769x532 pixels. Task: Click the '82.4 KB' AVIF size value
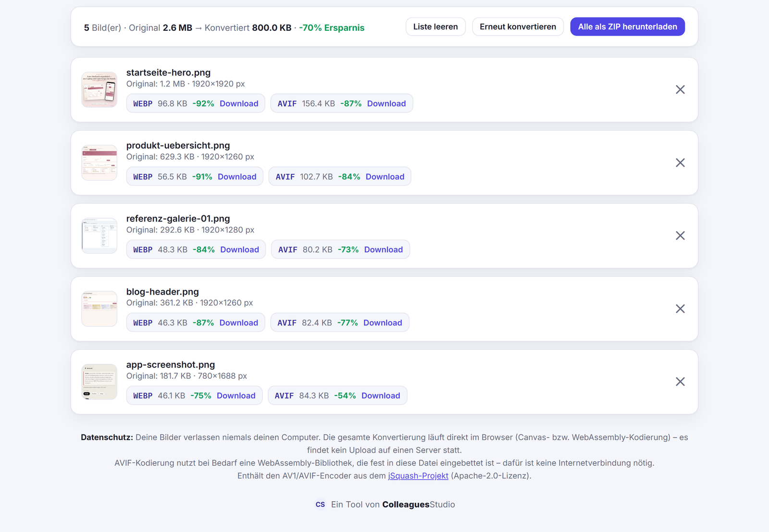point(317,322)
